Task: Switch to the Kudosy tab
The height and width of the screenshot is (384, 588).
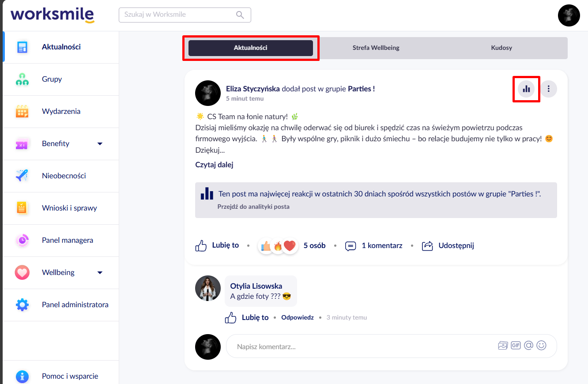Action: (x=501, y=48)
